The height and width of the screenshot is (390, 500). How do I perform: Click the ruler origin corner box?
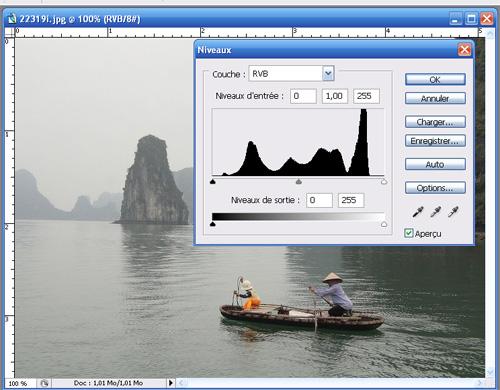point(9,32)
